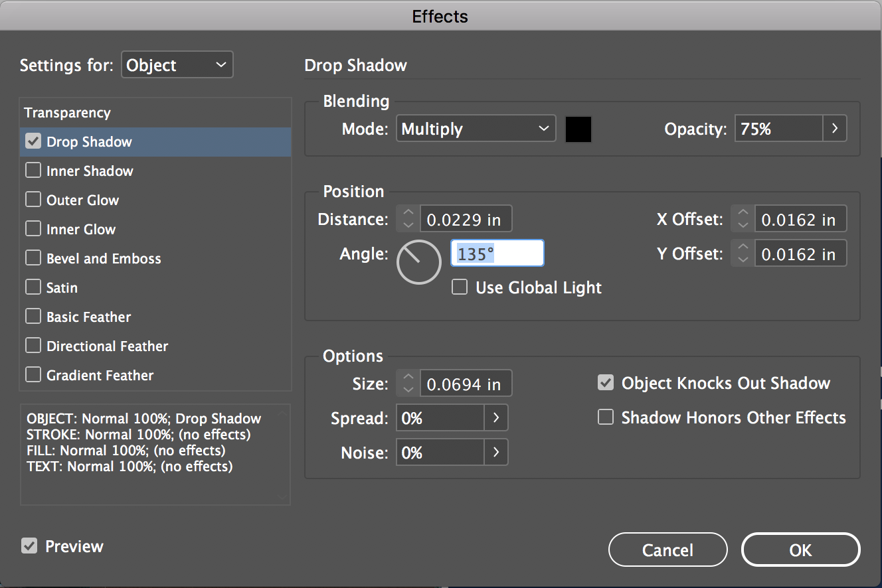Select the Bevel and Emboss effect
The image size is (882, 588).
(x=104, y=258)
